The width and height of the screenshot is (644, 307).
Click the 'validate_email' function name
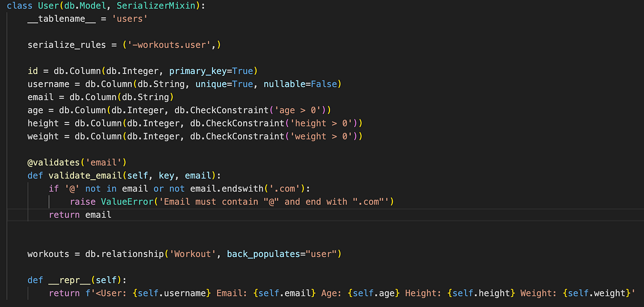[x=85, y=175]
